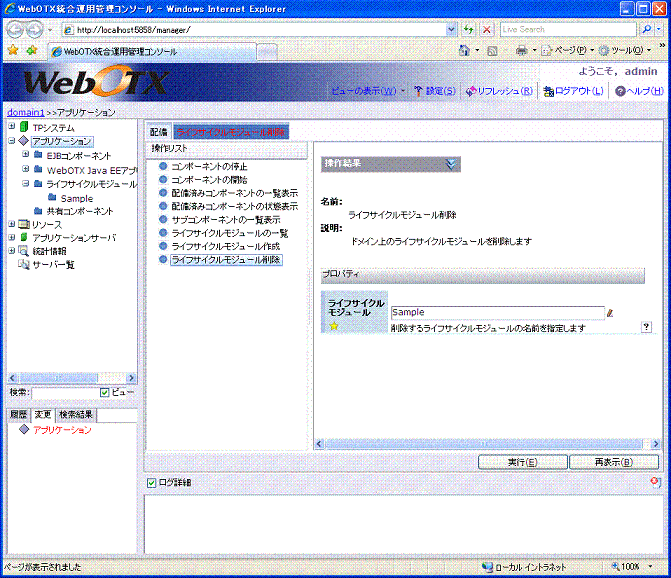Toggle the ビュー checkbox next to search
671x578 pixels.
coord(104,393)
